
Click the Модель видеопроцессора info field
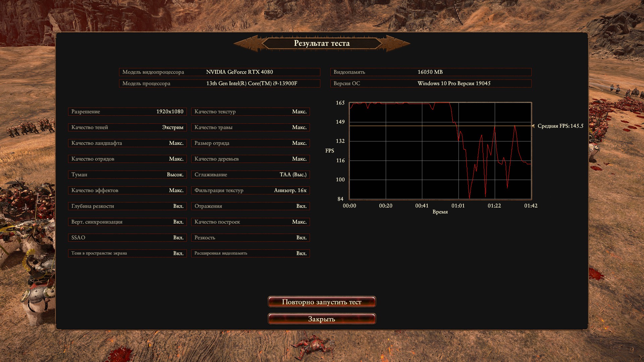coord(219,72)
